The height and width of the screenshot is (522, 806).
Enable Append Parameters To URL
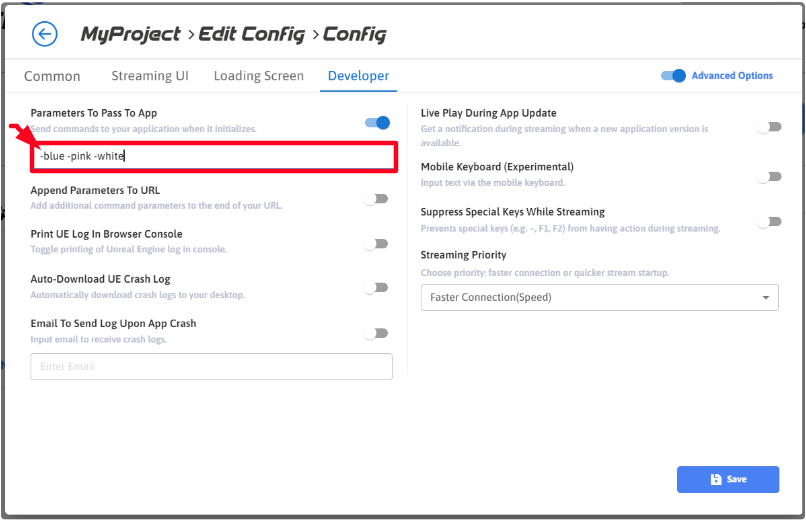point(375,199)
